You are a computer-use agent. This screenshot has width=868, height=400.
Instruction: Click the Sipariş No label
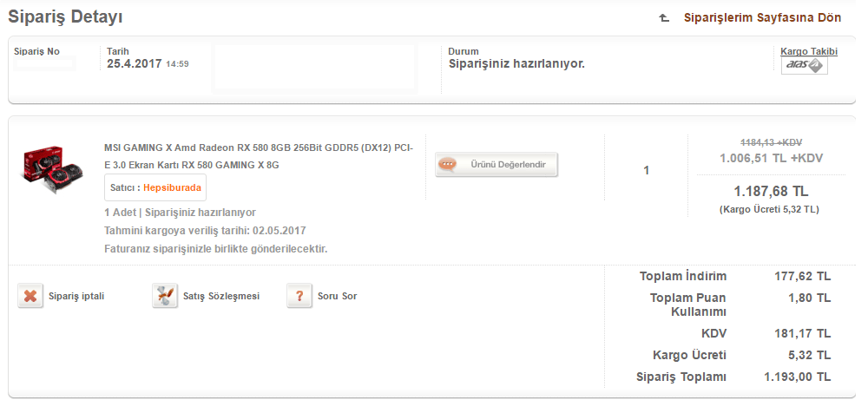pos(36,51)
